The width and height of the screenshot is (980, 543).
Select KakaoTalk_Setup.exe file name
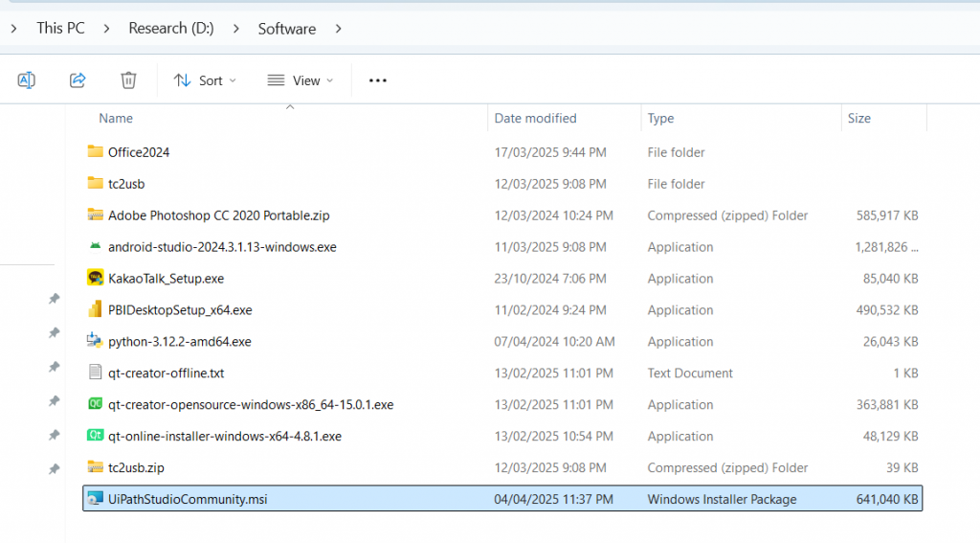tap(167, 279)
